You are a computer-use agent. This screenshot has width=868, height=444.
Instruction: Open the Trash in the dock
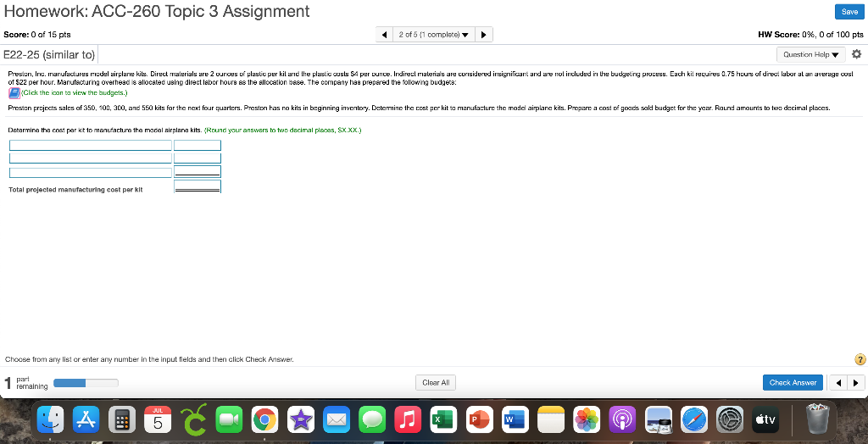click(820, 419)
